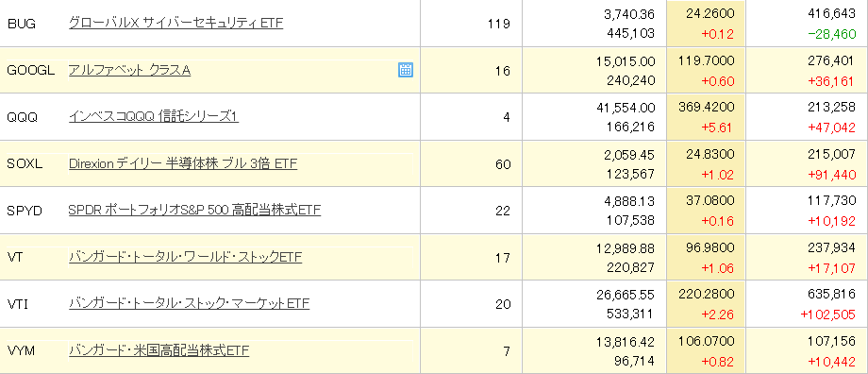The height and width of the screenshot is (374, 868).
Task: Open the バンガード・トータル・ワールド・ストックETF link
Action: click(186, 257)
